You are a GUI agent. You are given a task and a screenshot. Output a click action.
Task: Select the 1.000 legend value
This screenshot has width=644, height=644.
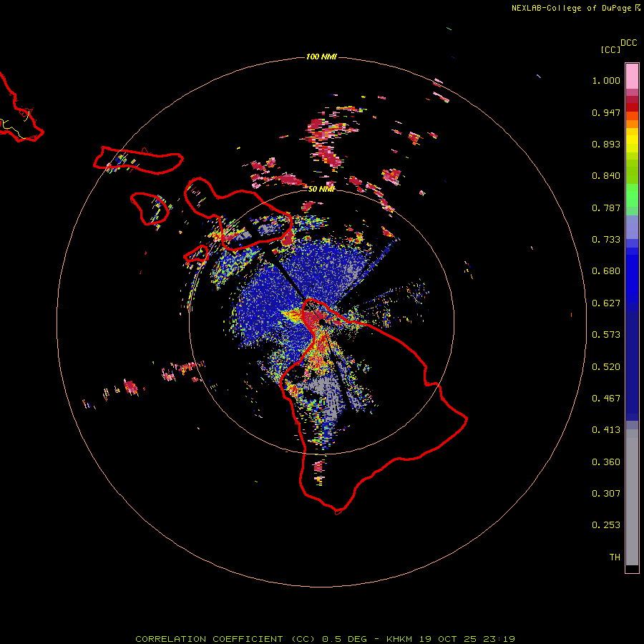pos(606,80)
